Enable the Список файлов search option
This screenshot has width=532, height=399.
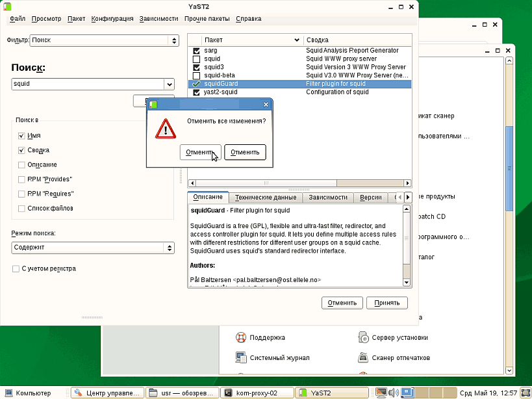click(21, 209)
